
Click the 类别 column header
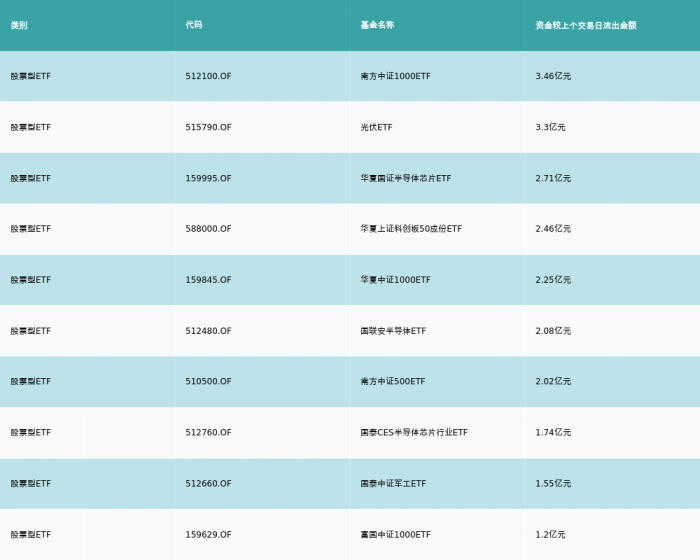click(19, 25)
